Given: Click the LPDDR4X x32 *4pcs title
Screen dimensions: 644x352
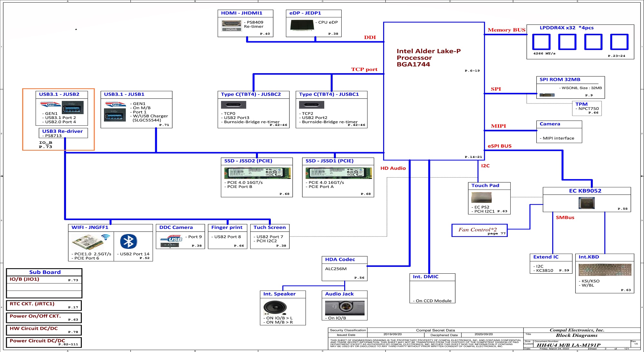Looking at the screenshot, I should click(x=566, y=28).
